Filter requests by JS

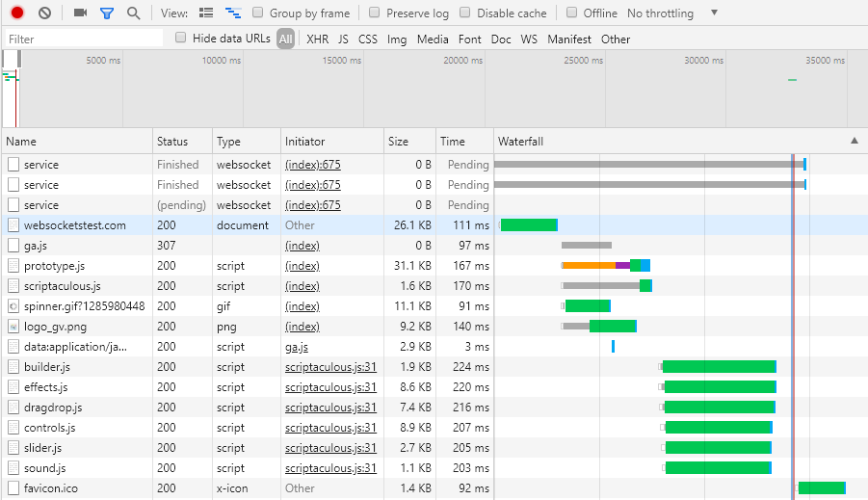click(343, 39)
